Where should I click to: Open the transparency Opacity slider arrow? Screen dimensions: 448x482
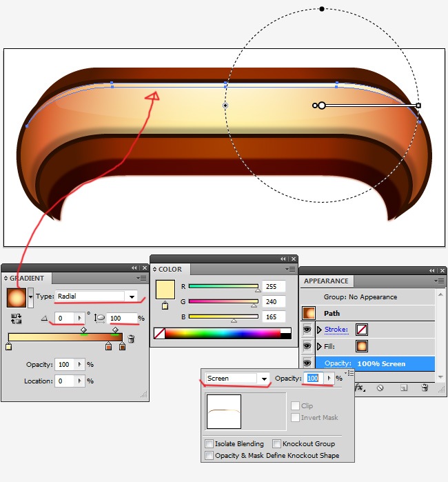pyautogui.click(x=329, y=378)
